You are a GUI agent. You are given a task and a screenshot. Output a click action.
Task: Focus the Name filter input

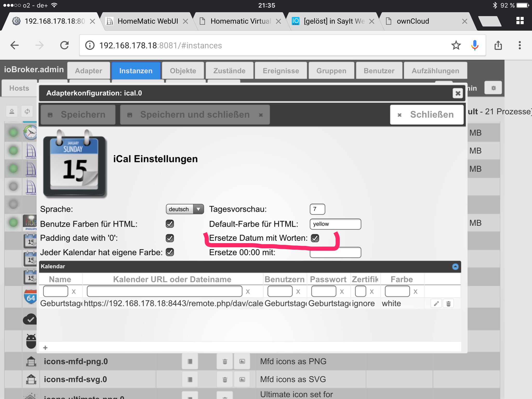coord(56,291)
